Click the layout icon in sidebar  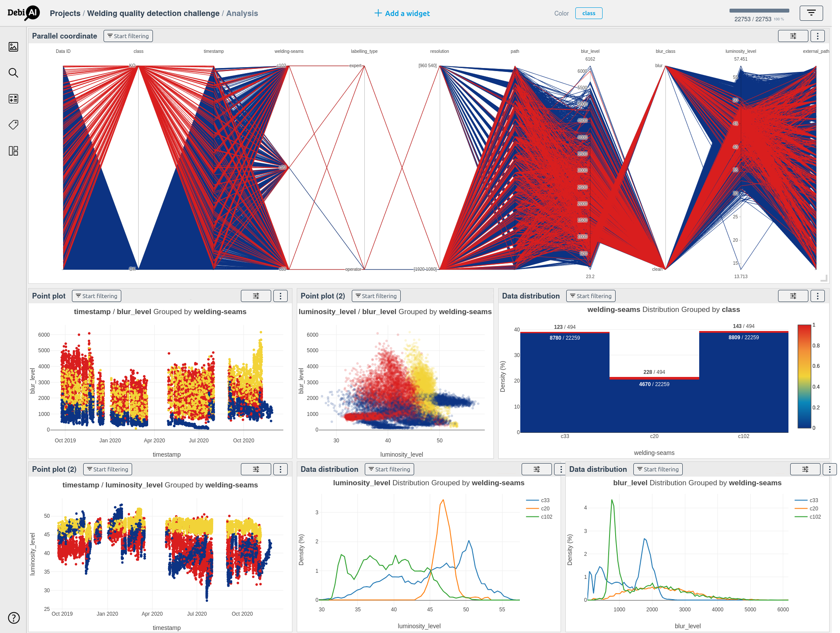13,151
